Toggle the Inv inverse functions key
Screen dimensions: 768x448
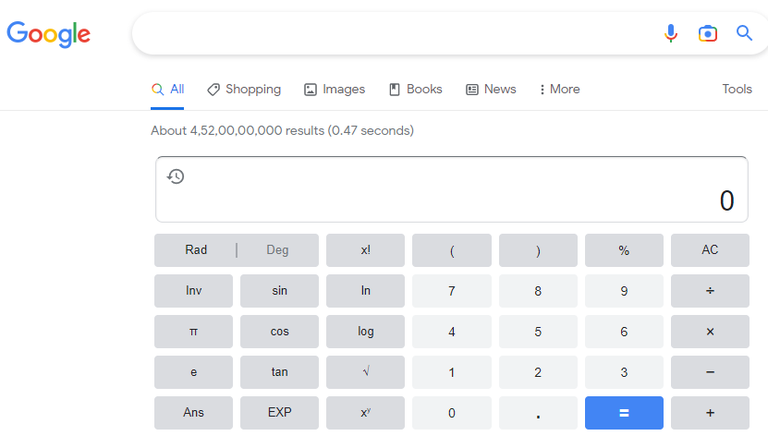pyautogui.click(x=193, y=291)
